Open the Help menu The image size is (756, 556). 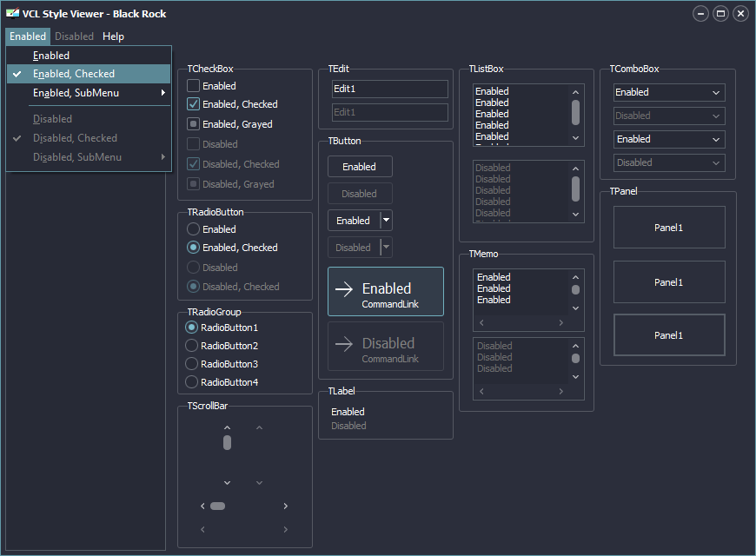click(x=113, y=36)
